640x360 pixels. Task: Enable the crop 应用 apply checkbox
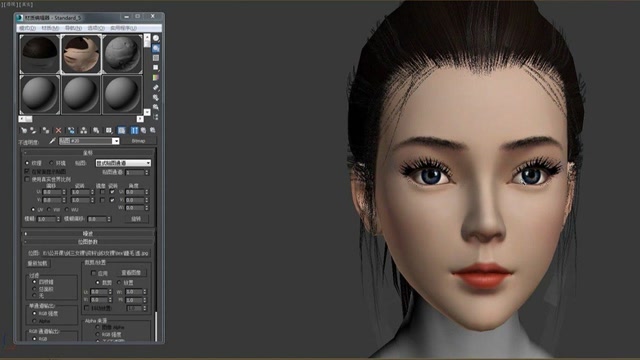93,273
